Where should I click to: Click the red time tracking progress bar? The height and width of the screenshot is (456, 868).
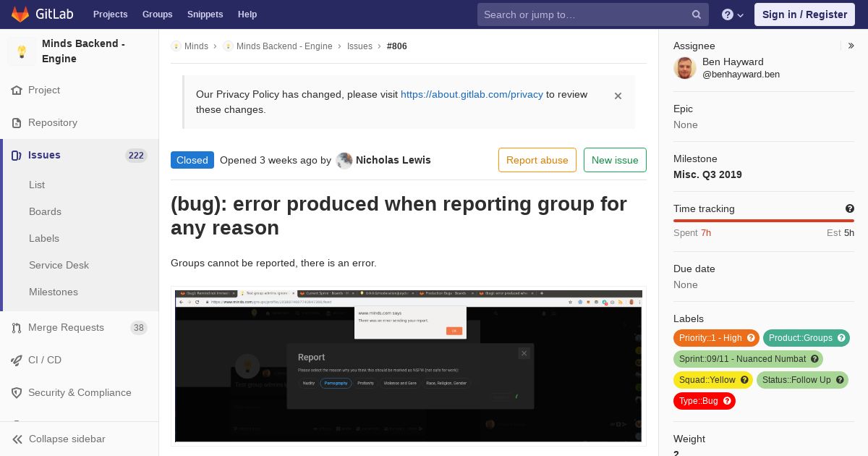pos(764,221)
